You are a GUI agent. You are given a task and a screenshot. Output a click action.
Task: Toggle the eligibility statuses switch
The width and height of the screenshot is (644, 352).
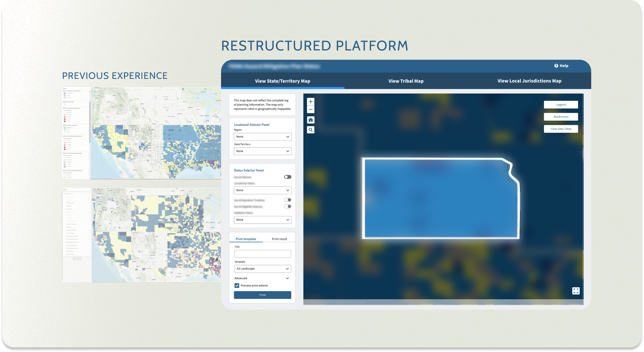[x=287, y=206]
